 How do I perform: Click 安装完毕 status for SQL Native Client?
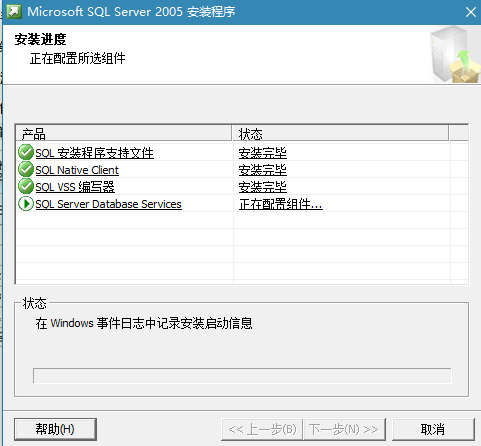262,170
